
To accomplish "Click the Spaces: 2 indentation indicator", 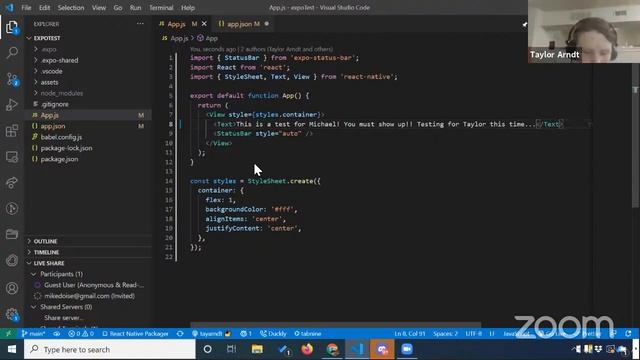I will click(445, 333).
